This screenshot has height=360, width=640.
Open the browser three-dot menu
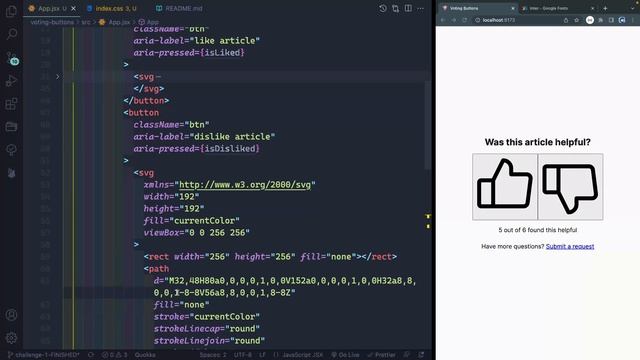633,20
